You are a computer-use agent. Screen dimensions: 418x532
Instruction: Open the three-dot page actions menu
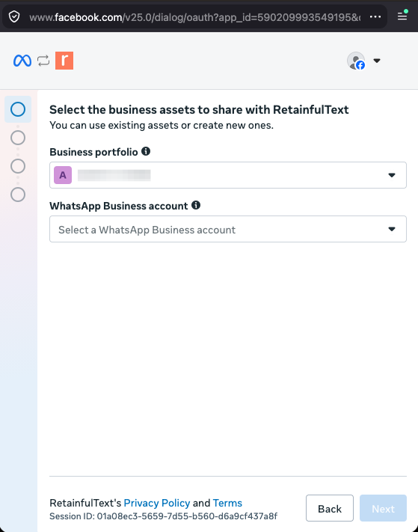[375, 16]
